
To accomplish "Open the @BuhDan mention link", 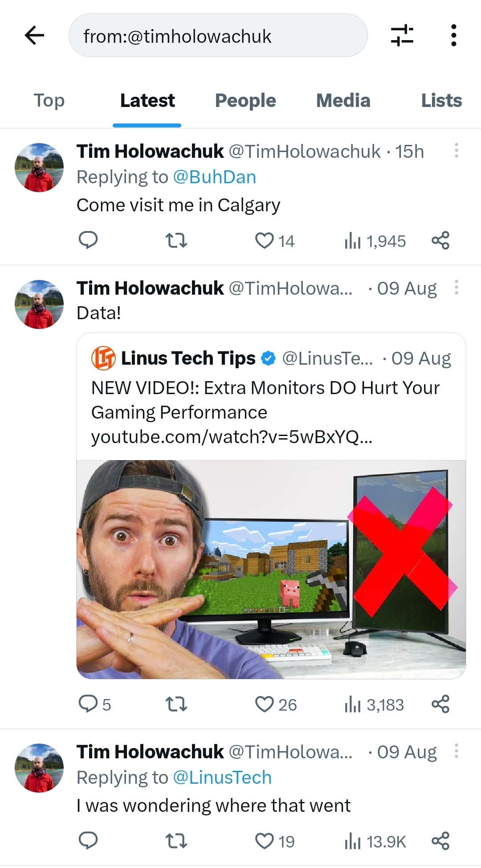I will [x=214, y=177].
